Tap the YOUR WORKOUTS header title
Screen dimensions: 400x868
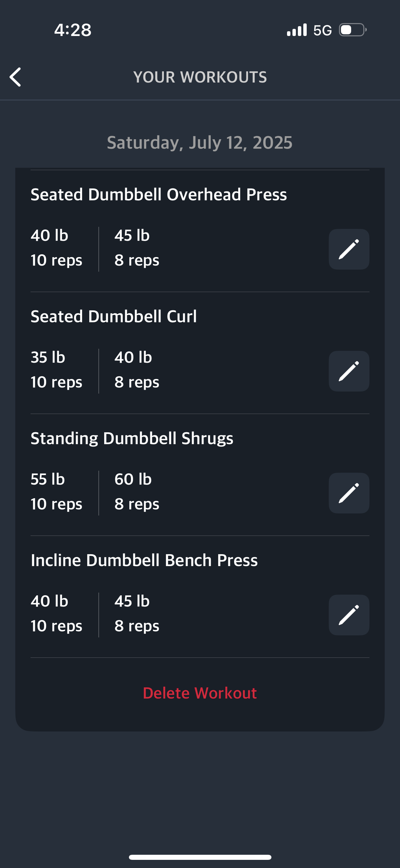200,77
